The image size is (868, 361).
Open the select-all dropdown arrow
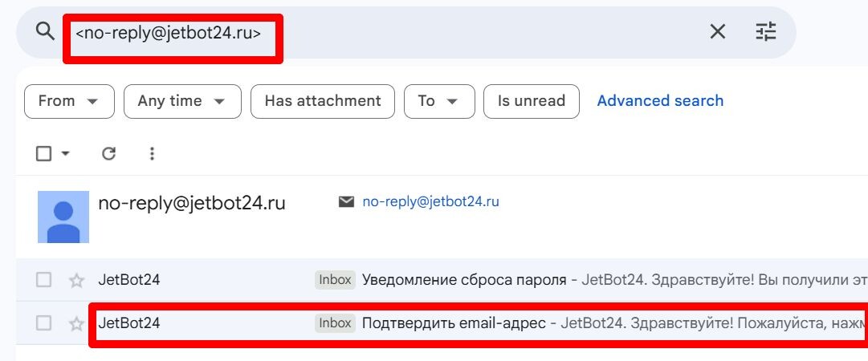point(66,153)
